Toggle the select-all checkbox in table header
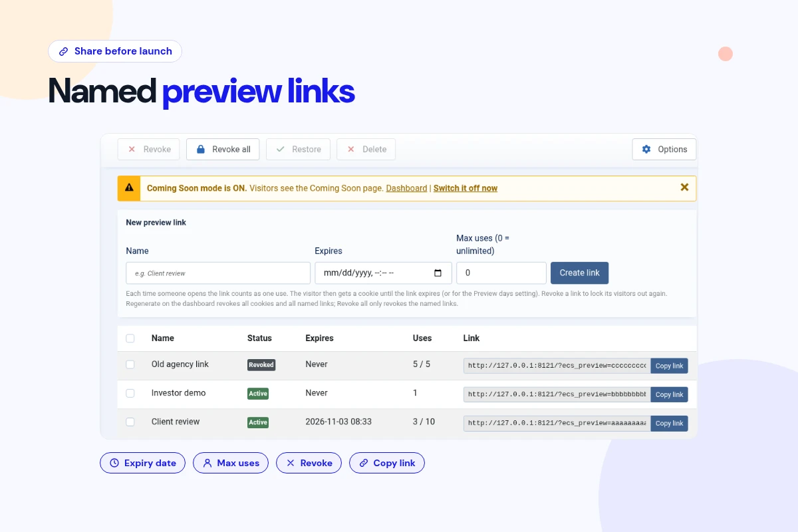The width and height of the screenshot is (798, 532). pos(130,338)
